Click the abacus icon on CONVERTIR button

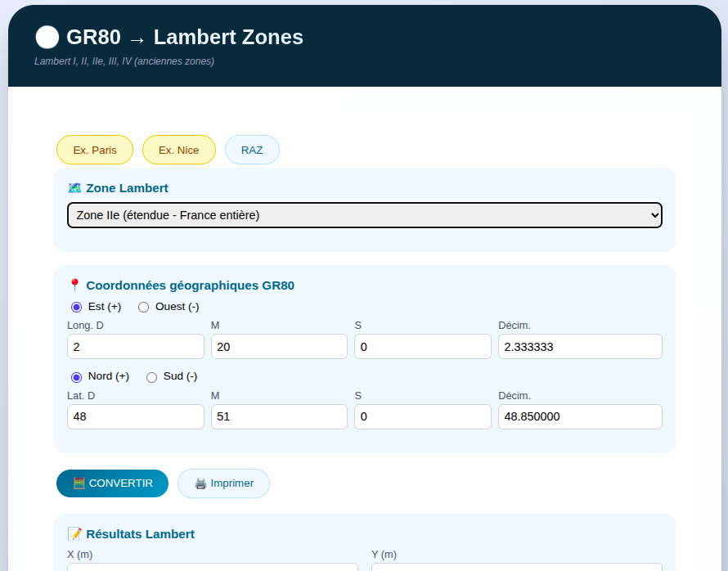point(79,483)
